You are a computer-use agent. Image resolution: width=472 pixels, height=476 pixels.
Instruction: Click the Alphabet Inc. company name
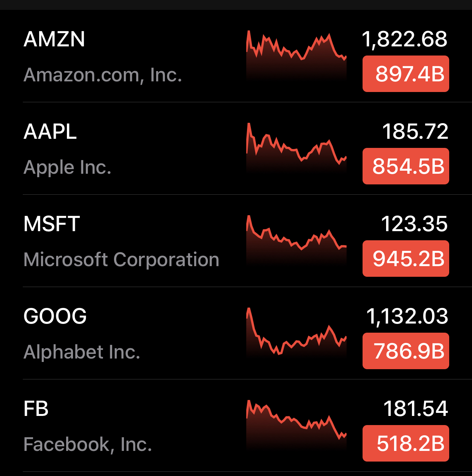click(82, 352)
